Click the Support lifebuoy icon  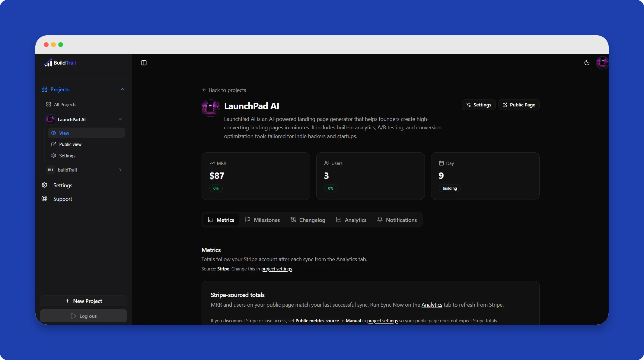pyautogui.click(x=44, y=198)
